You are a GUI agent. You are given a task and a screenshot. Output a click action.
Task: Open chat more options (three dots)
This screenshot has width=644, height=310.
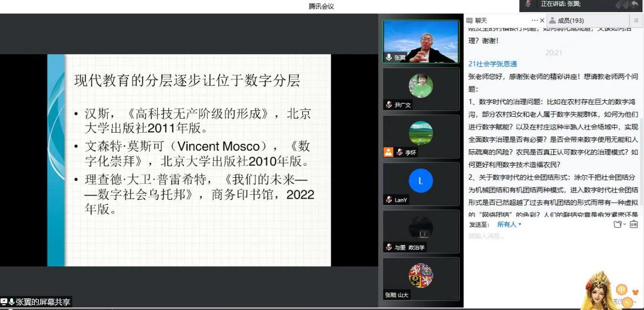coord(534,21)
